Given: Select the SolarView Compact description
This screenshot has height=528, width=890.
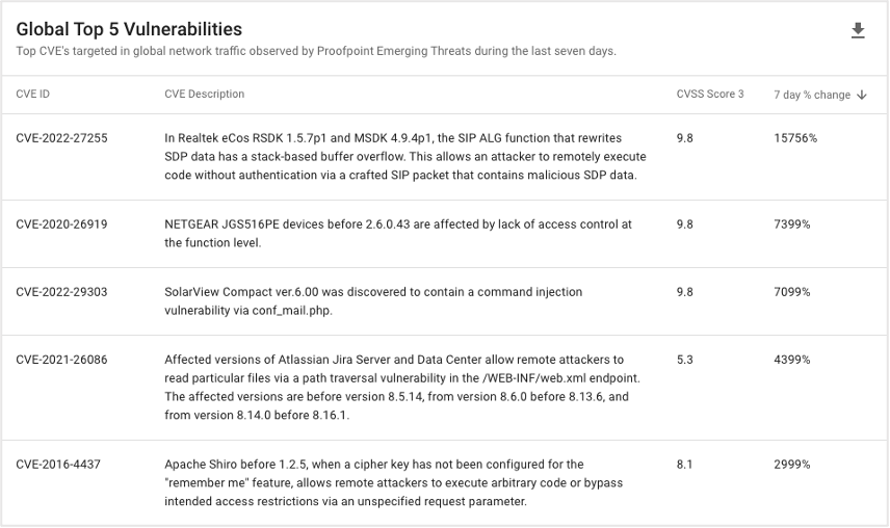Looking at the screenshot, I should (x=373, y=301).
